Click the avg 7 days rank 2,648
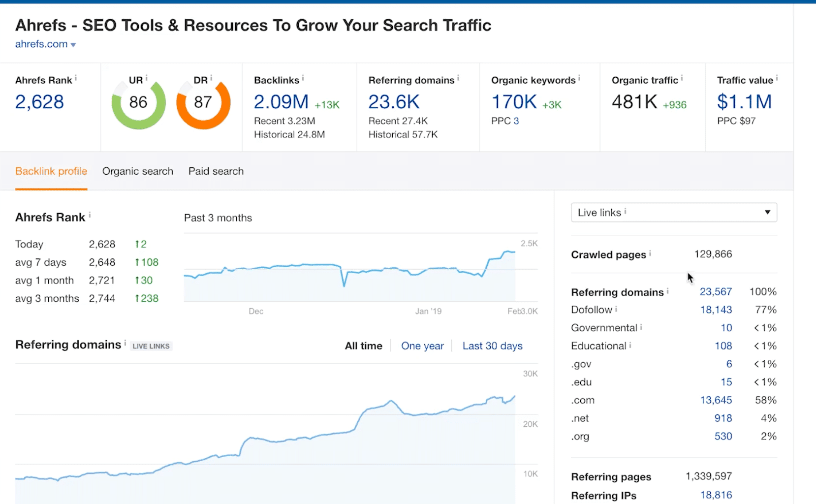The height and width of the screenshot is (504, 816). pos(102,262)
